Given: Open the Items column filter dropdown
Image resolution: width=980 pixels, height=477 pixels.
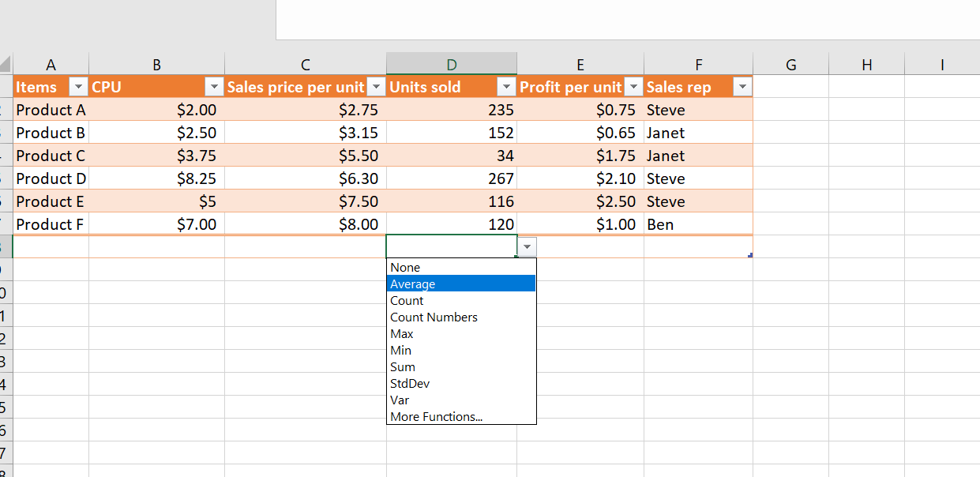Looking at the screenshot, I should coord(78,87).
